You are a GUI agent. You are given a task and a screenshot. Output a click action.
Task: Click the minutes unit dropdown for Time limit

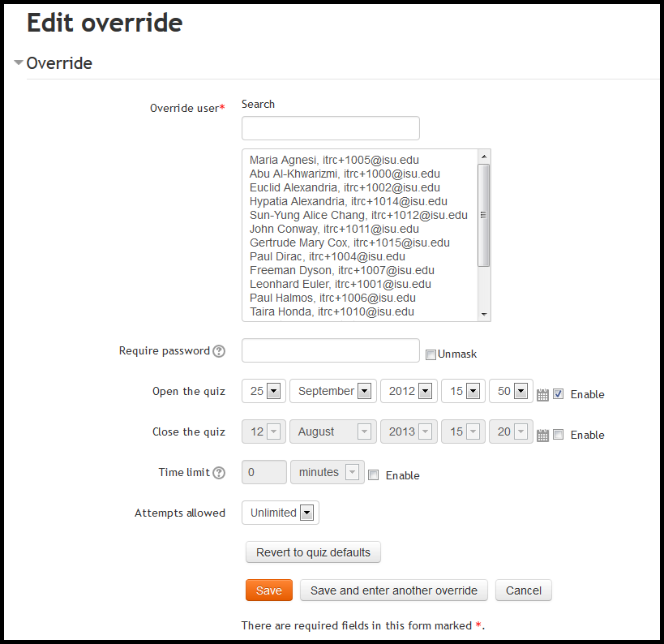(328, 472)
